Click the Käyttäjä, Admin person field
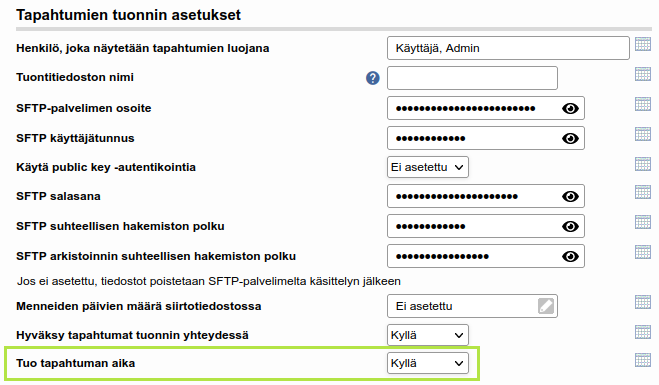Viewport: 659px width, 385px height. (508, 48)
